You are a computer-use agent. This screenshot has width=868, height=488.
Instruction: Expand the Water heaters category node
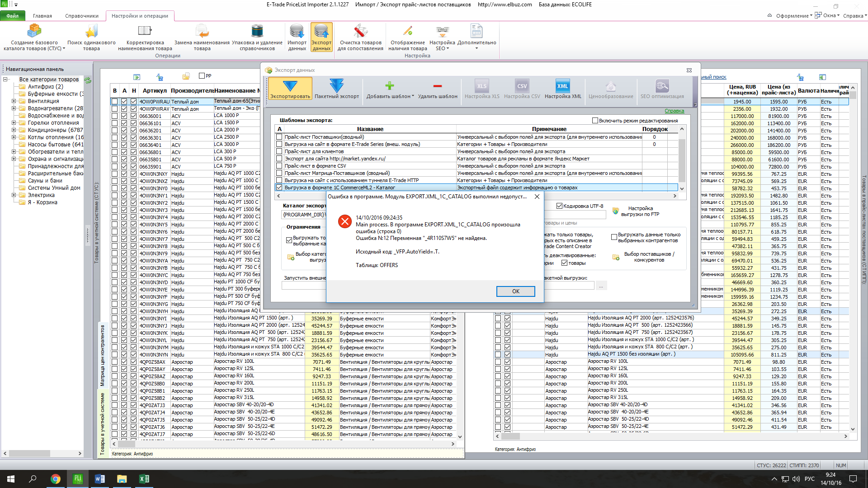coord(14,108)
